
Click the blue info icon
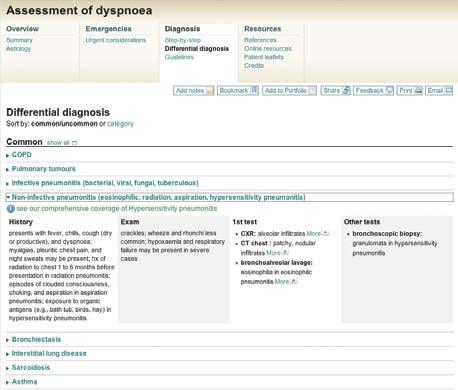11,209
